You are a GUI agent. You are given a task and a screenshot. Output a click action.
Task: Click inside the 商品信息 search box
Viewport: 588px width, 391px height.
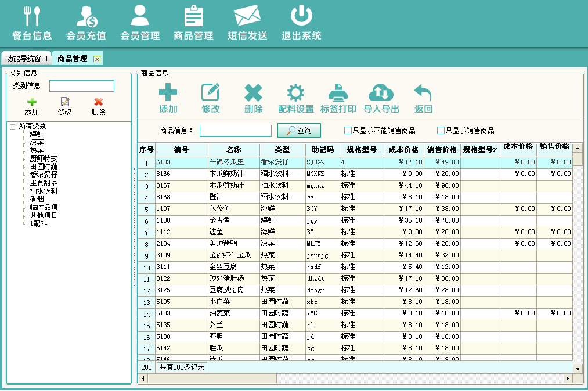pyautogui.click(x=237, y=130)
